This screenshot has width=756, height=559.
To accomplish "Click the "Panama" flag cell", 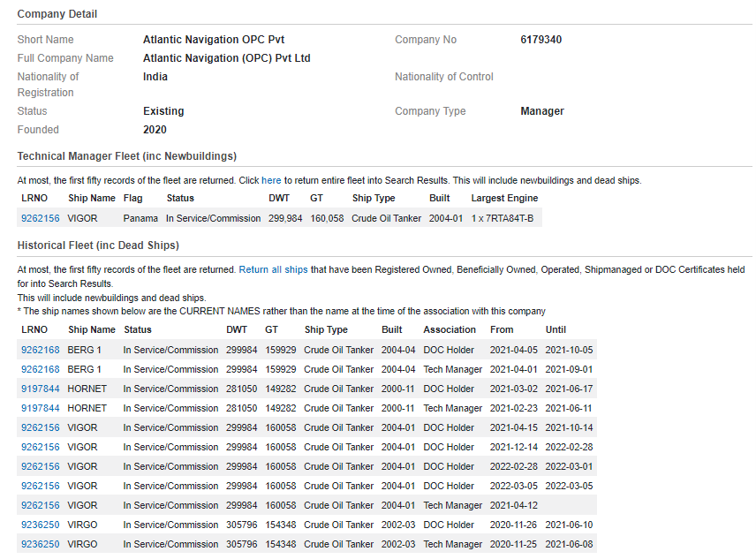I will tap(140, 218).
